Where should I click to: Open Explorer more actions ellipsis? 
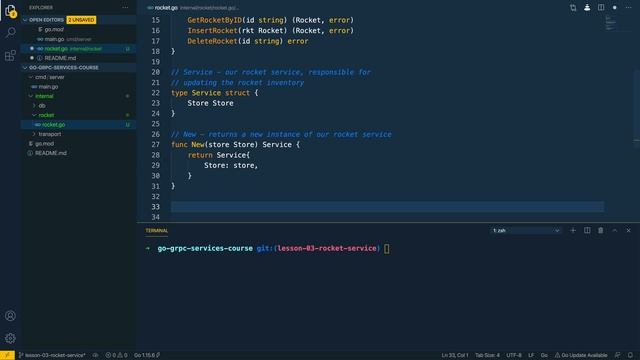coord(125,7)
